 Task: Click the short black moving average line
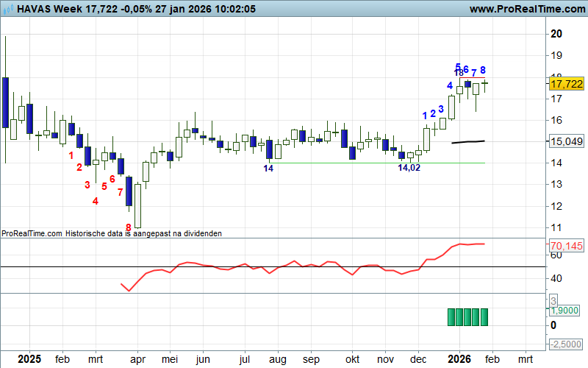(467, 141)
